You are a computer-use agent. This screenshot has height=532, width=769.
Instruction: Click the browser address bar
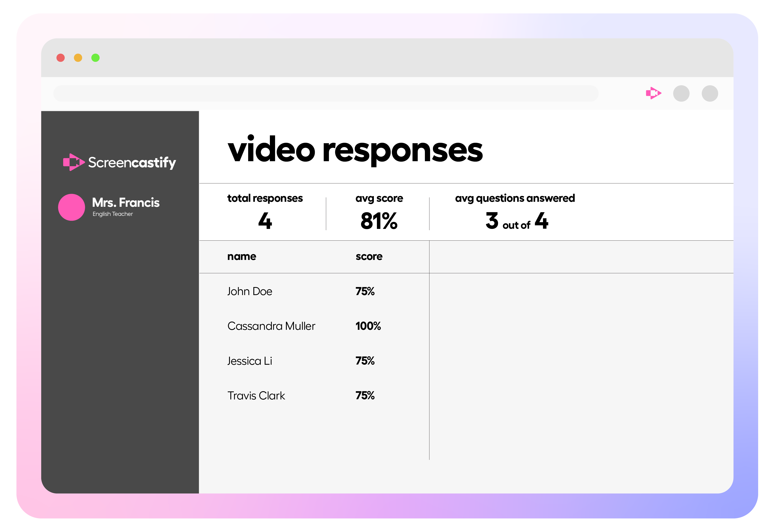pos(325,93)
